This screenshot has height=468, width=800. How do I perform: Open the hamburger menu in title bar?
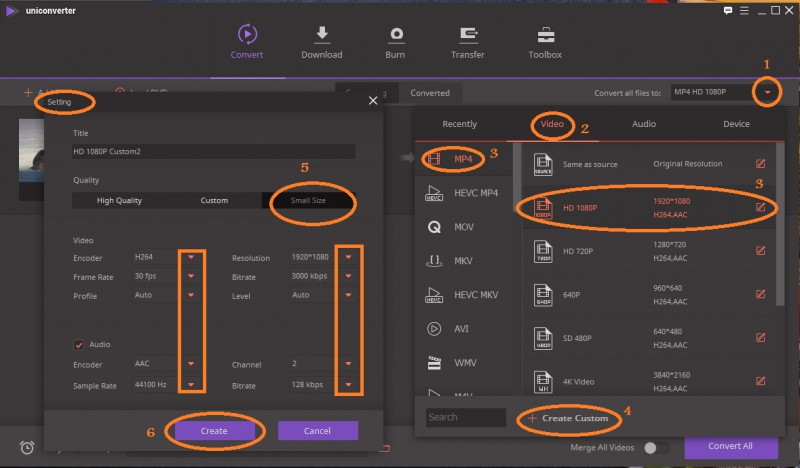pyautogui.click(x=744, y=11)
